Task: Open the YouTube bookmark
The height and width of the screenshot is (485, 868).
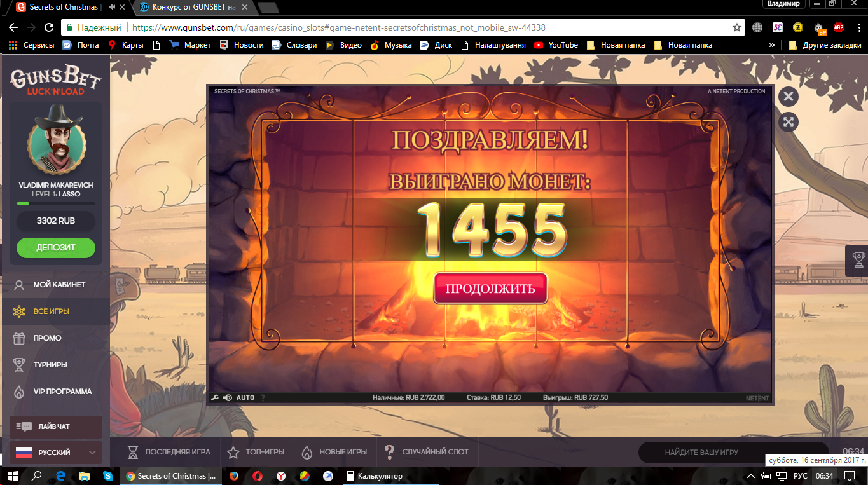Action: pos(556,45)
